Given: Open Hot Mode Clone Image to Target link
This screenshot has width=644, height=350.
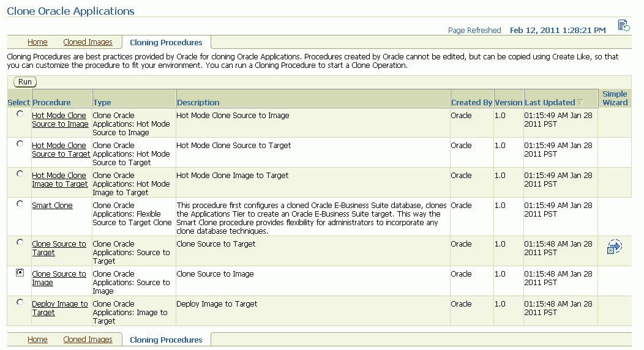Looking at the screenshot, I should click(x=60, y=180).
